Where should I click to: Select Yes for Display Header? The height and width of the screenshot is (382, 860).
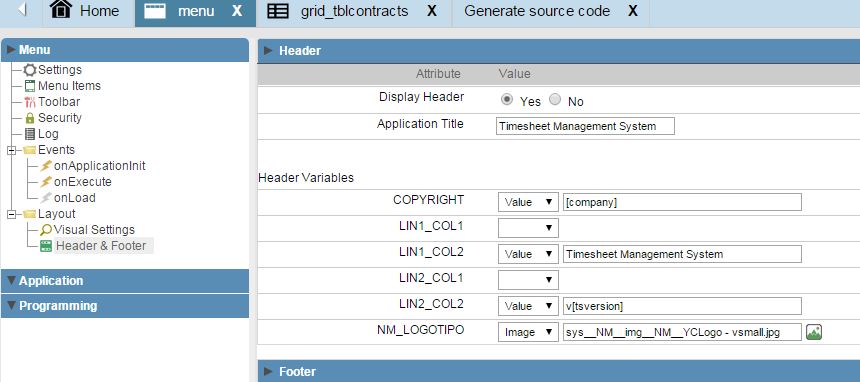point(507,100)
